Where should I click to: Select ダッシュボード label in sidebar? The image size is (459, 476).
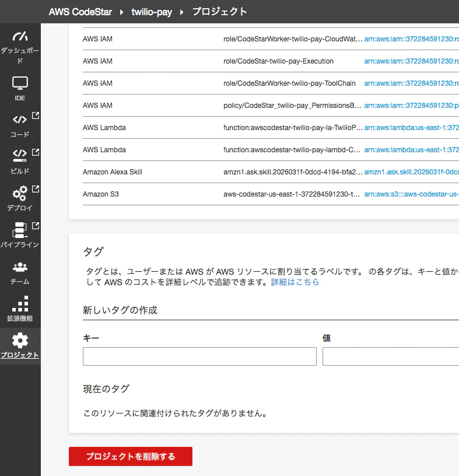20,55
